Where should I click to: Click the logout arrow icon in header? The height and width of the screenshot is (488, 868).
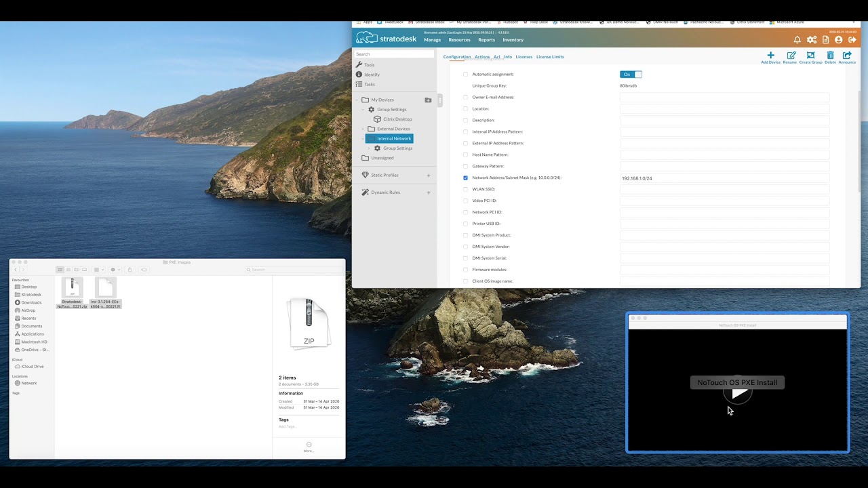click(x=852, y=40)
